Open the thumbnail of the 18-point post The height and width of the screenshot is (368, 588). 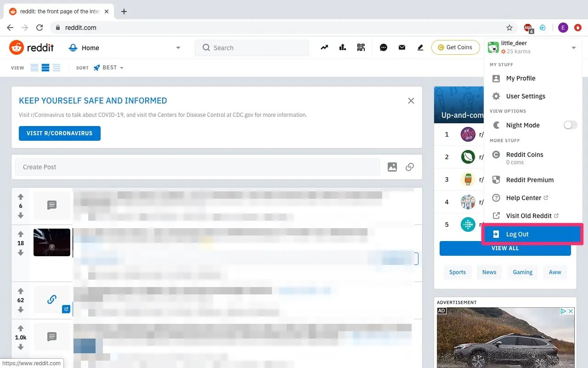pos(52,242)
